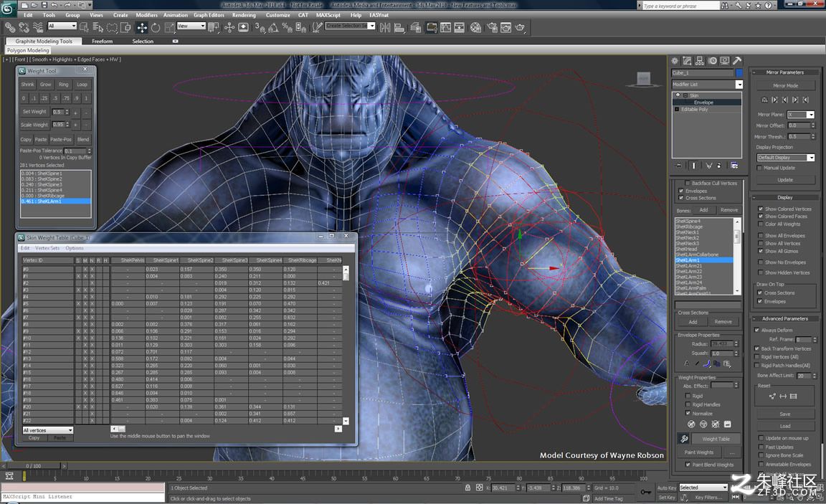Click Configure Modifier Sets icon
Screen dimensions: 826x504
(734, 166)
